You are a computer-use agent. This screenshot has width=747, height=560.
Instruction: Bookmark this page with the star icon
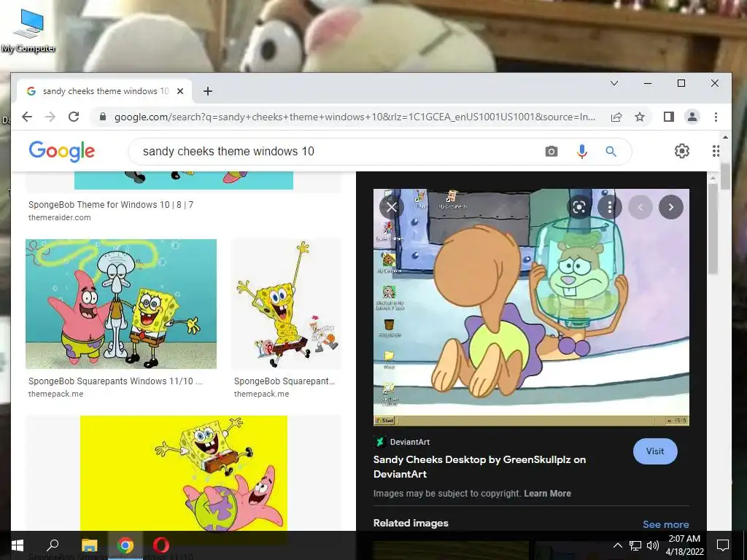coord(640,117)
